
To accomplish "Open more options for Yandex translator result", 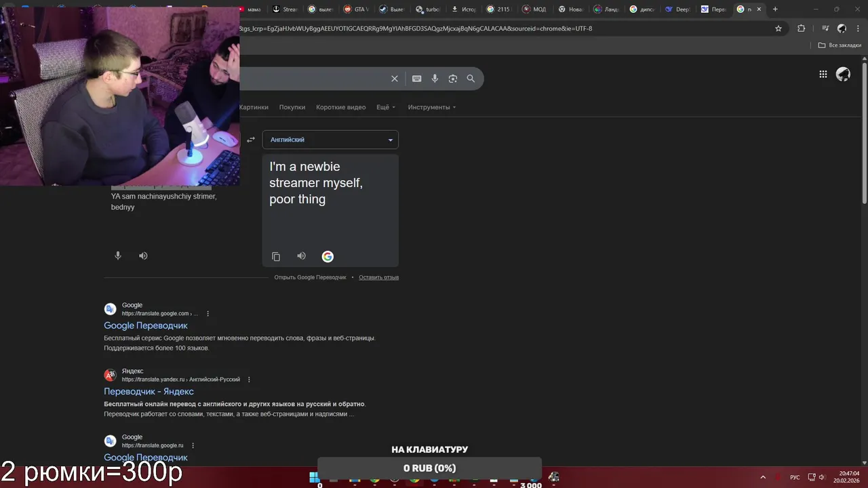I will coord(249,380).
